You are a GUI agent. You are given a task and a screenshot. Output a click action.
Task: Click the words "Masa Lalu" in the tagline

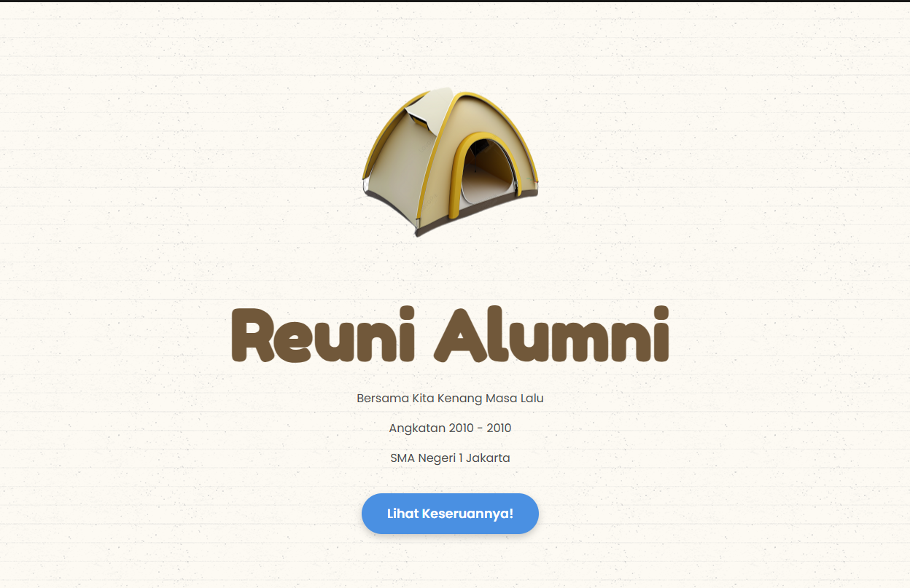click(515, 399)
